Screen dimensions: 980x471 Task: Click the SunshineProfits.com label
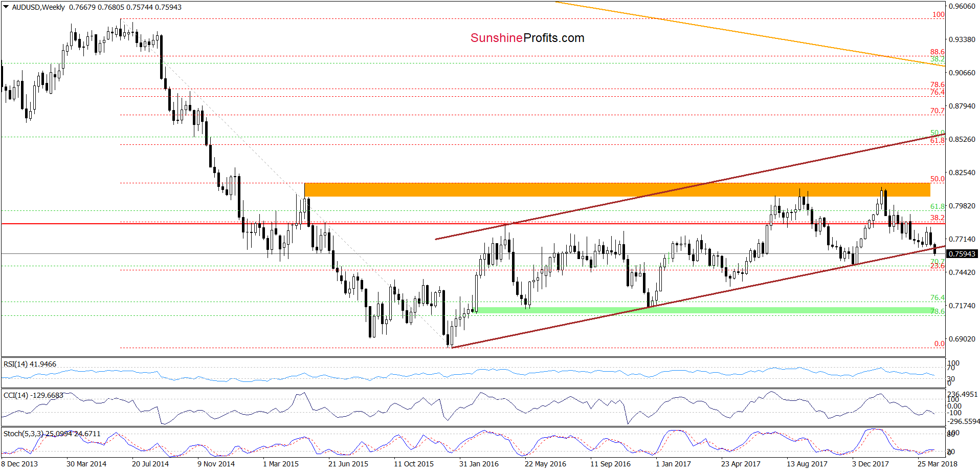pyautogui.click(x=527, y=38)
